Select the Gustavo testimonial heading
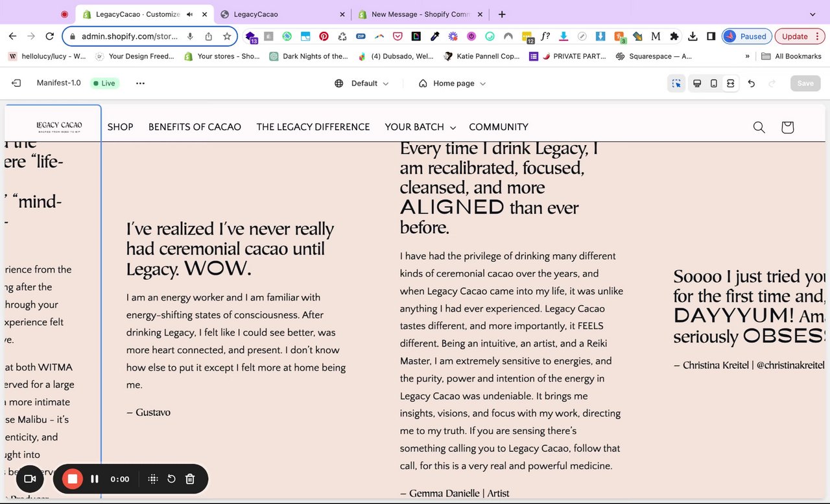 [230, 249]
